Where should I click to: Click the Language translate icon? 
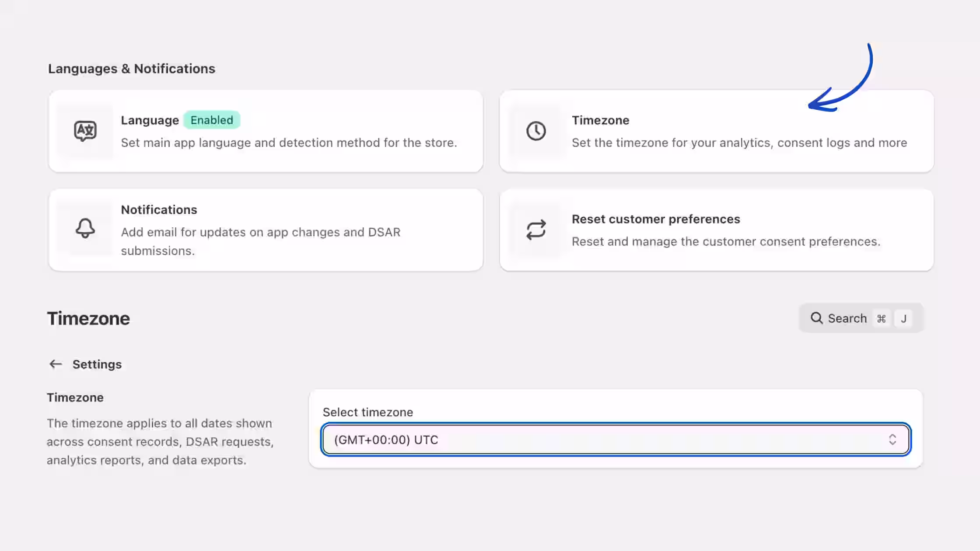point(85,131)
